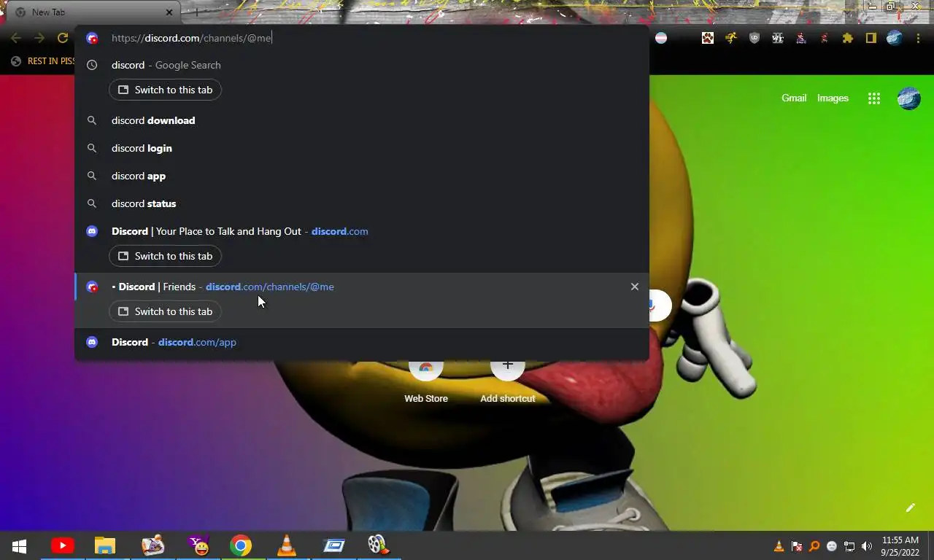Select the 'Discord | Friends' suggestion
This screenshot has width=934, height=560.
click(362, 287)
